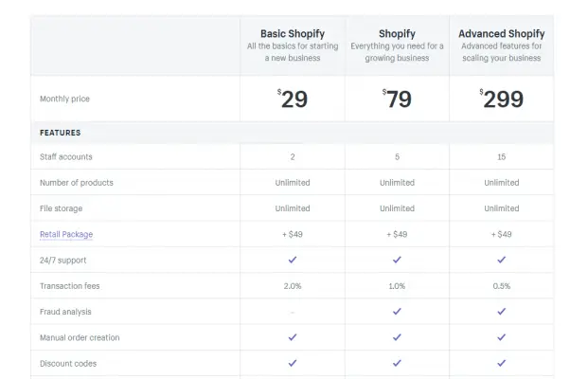The image size is (588, 379).
Task: Click the Shopify plan discount codes checkmark
Action: click(397, 363)
